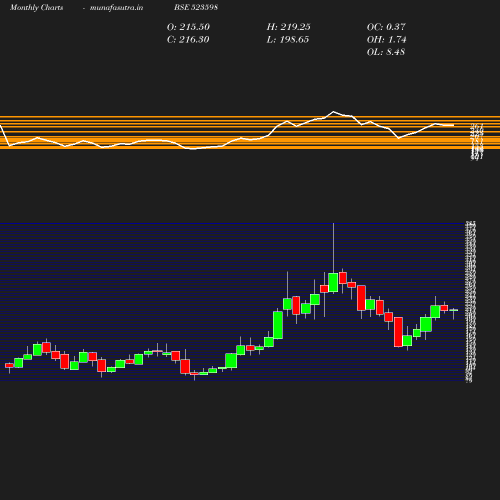
Task: Click the tallest wick candlestick at the chart peak
Action: [333, 282]
